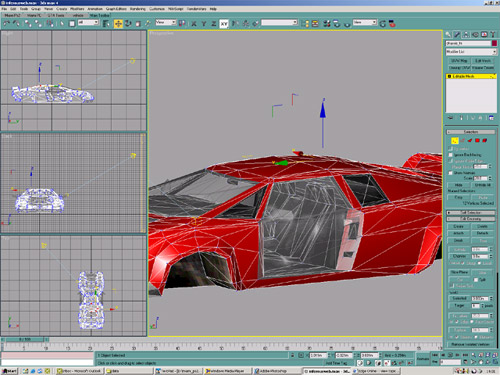Open the reference coordinate system 'View' dropdown
Screen dimensions: 500x375
[166, 22]
